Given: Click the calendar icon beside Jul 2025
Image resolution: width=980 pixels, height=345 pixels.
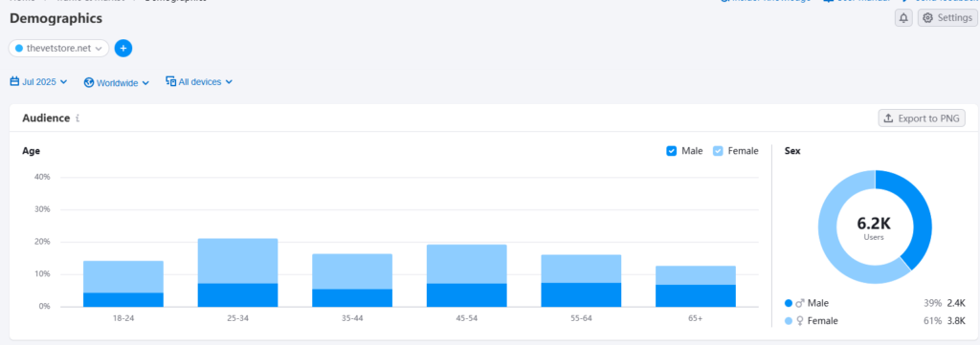Looking at the screenshot, I should click(x=14, y=81).
